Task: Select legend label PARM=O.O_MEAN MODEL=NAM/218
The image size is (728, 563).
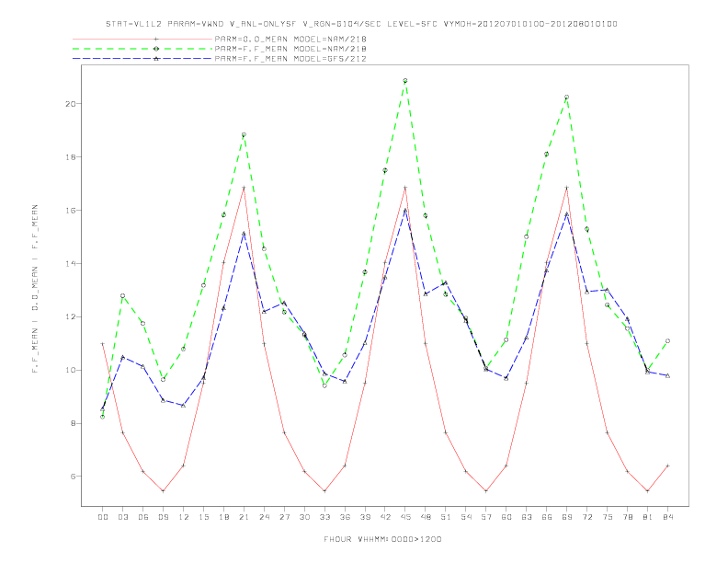Action: (x=290, y=39)
